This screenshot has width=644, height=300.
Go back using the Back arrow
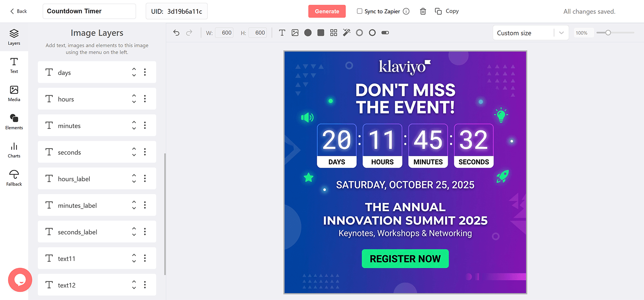click(18, 11)
